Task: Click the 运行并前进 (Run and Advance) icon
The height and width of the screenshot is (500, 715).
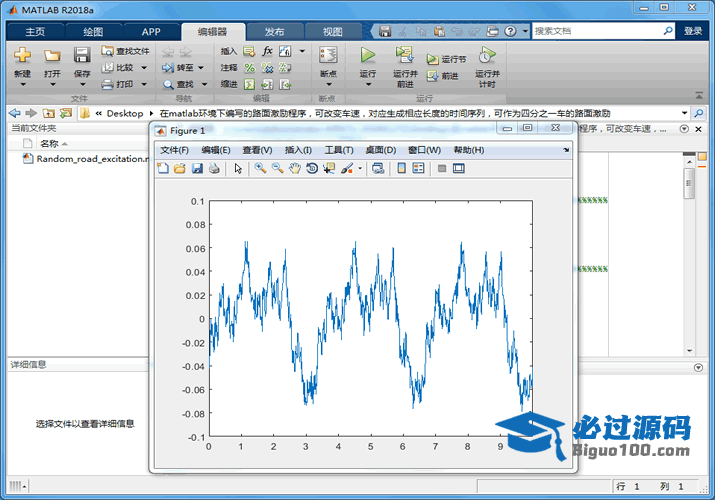Action: 404,55
